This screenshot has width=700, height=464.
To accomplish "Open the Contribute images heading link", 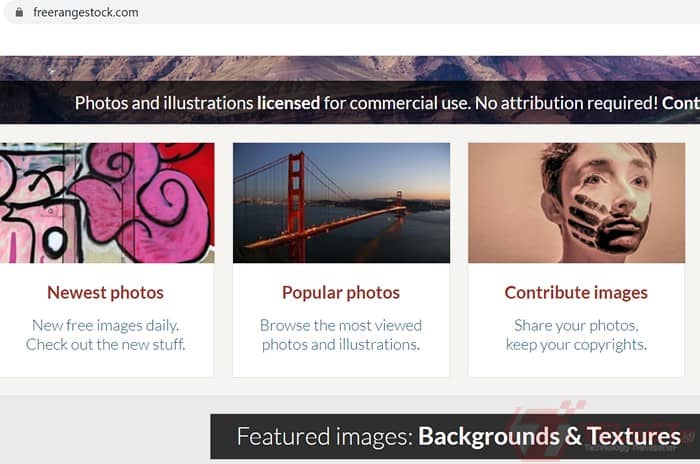I will [x=576, y=293].
